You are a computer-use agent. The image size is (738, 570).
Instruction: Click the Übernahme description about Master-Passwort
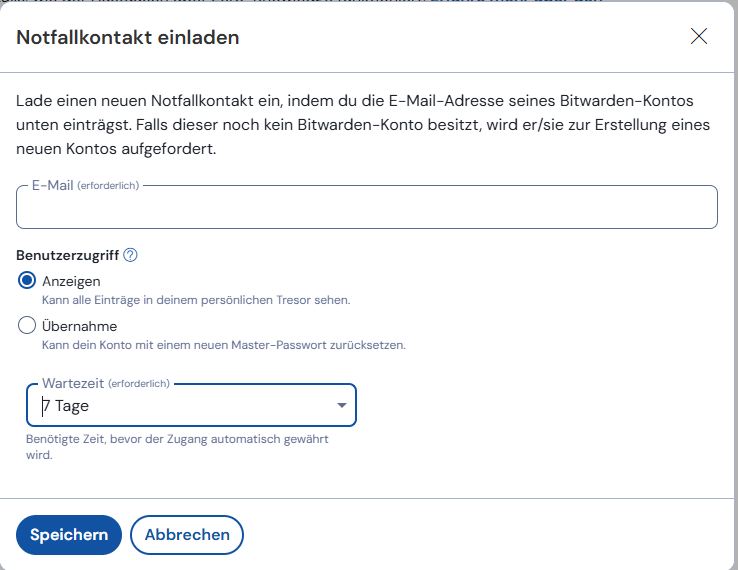(223, 345)
